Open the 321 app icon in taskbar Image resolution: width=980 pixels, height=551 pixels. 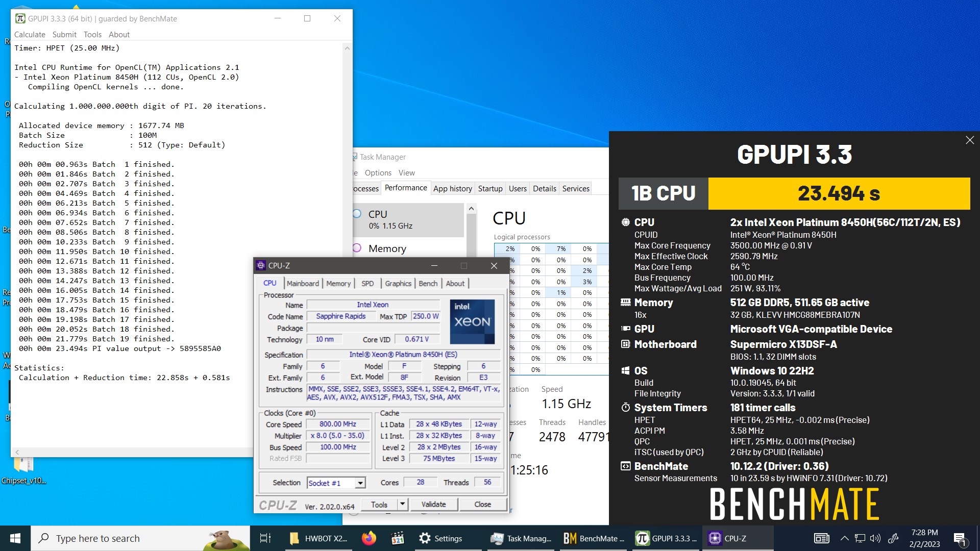[398, 538]
